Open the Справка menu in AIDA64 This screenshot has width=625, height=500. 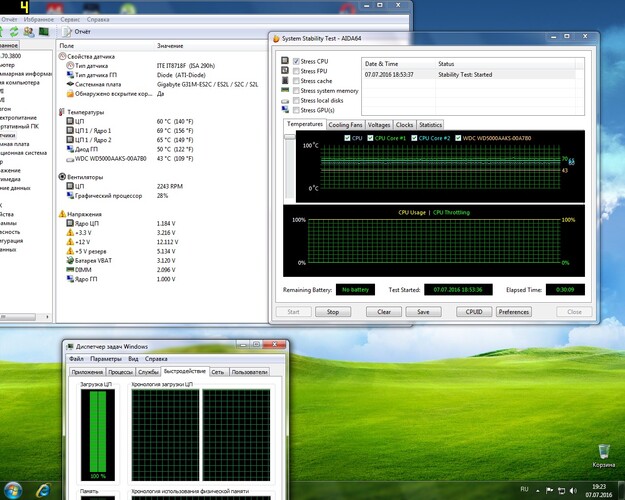98,19
